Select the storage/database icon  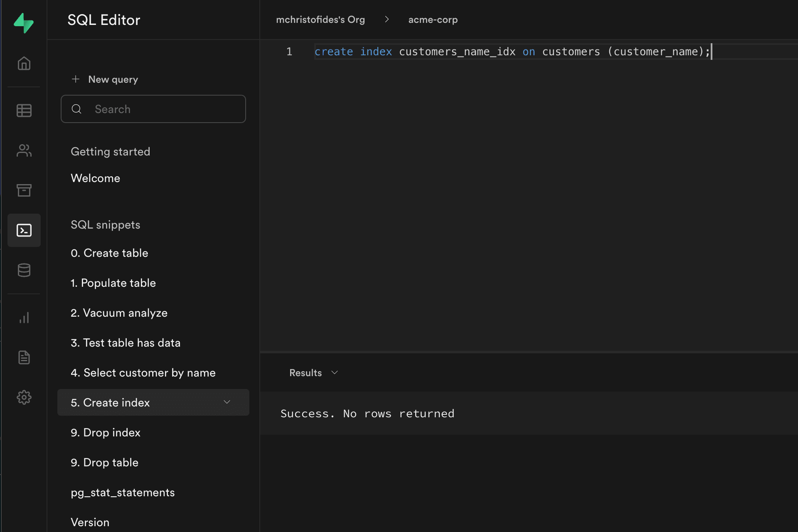pyautogui.click(x=24, y=270)
